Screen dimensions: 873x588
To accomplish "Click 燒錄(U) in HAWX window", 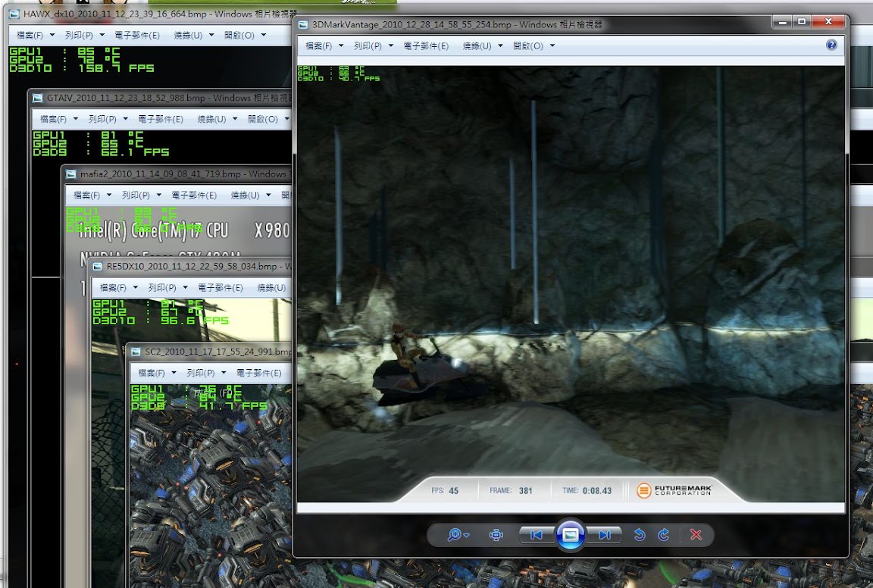I will coord(188,35).
